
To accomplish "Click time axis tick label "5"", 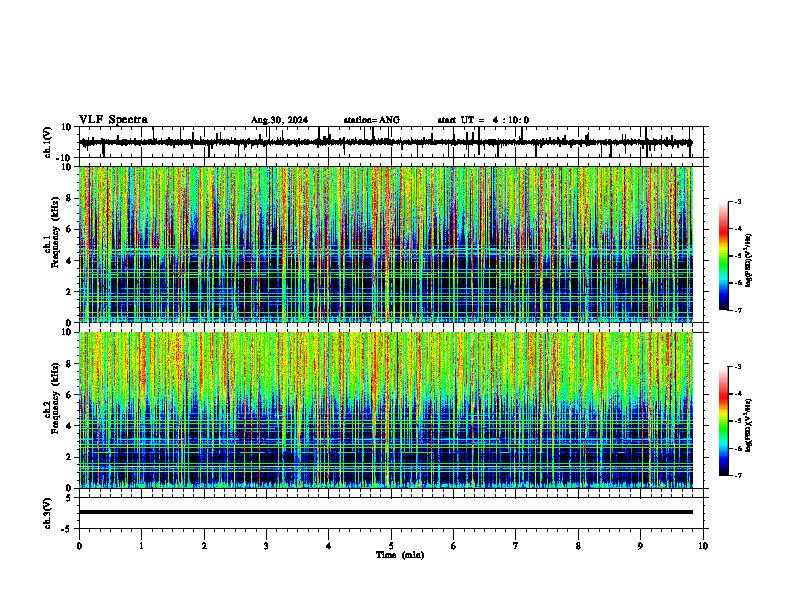I will [x=391, y=546].
